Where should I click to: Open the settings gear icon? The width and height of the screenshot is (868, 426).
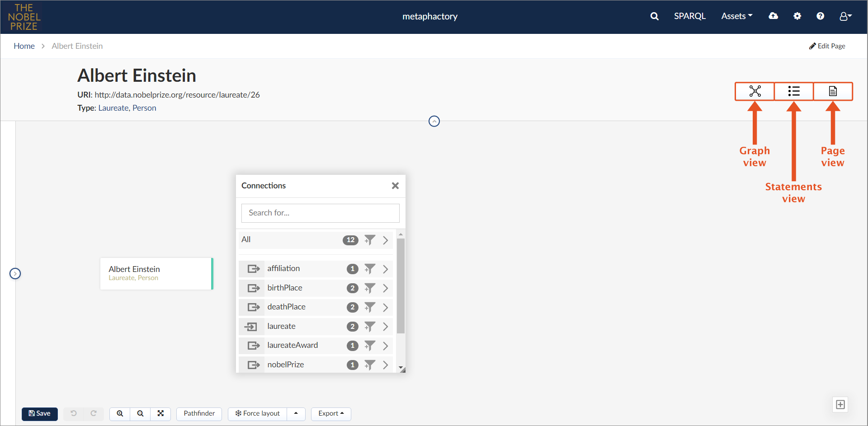(797, 16)
